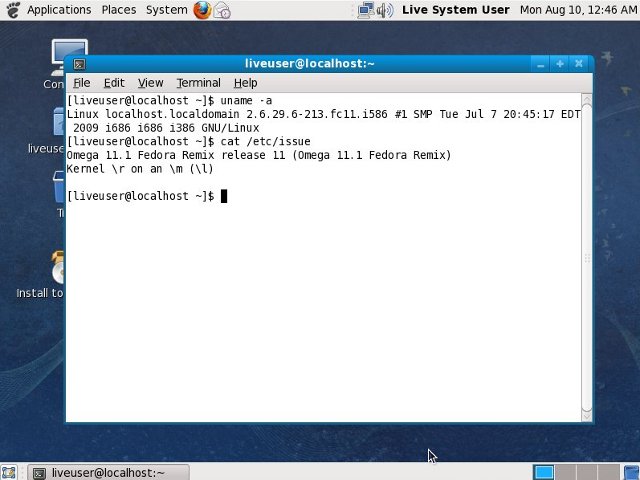Viewport: 640px width, 480px height.
Task: Click Live System User in the top panel
Action: pyautogui.click(x=456, y=10)
